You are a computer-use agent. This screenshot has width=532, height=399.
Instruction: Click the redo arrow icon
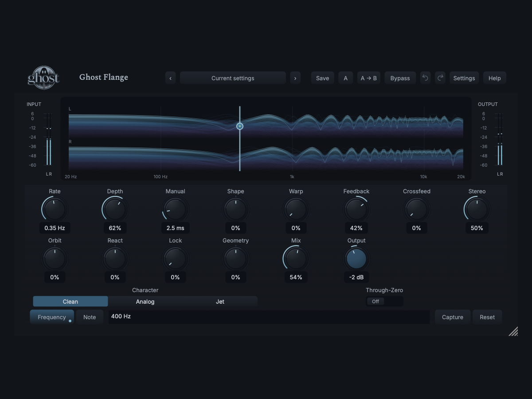pyautogui.click(x=440, y=78)
